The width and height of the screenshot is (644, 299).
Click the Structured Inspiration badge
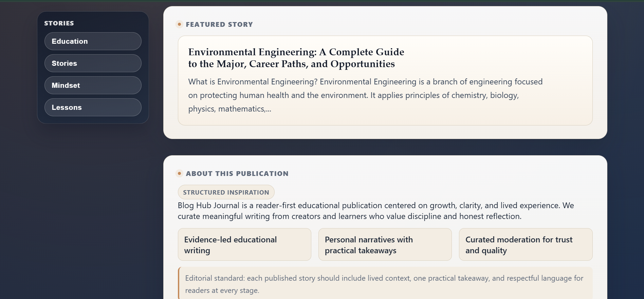click(x=226, y=192)
